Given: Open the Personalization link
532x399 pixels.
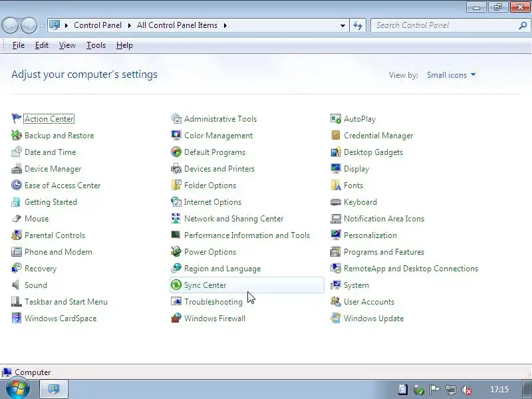Looking at the screenshot, I should click(370, 235).
